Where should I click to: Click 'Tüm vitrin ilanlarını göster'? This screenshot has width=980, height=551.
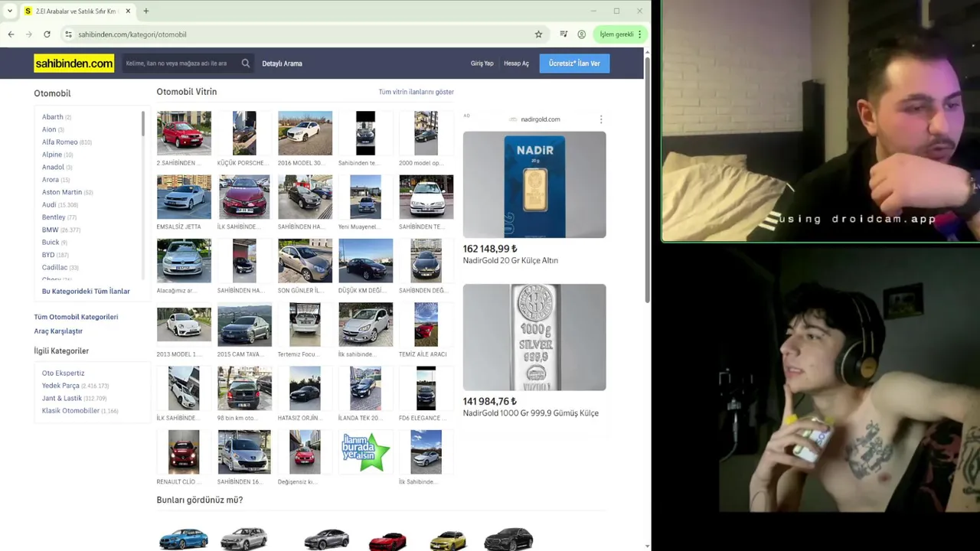[416, 92]
